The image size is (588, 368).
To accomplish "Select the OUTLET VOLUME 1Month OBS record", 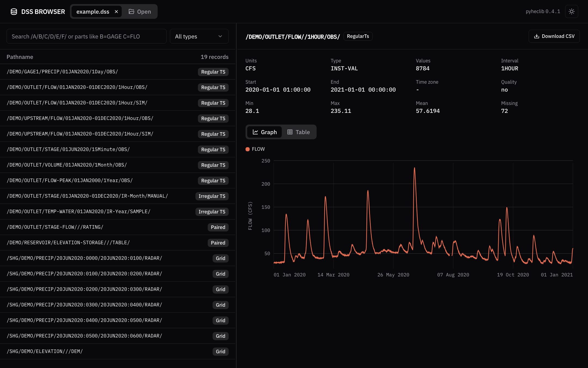I will click(118, 165).
